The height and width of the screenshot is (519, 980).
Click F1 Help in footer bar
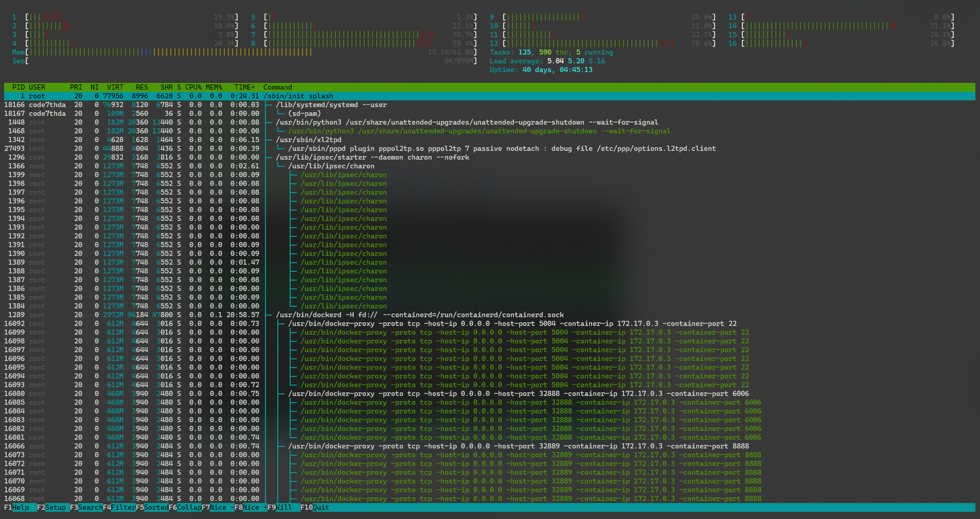[16, 507]
